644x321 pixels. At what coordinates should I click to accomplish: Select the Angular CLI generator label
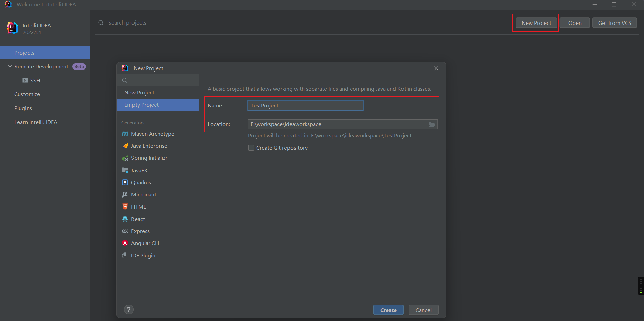pos(145,243)
